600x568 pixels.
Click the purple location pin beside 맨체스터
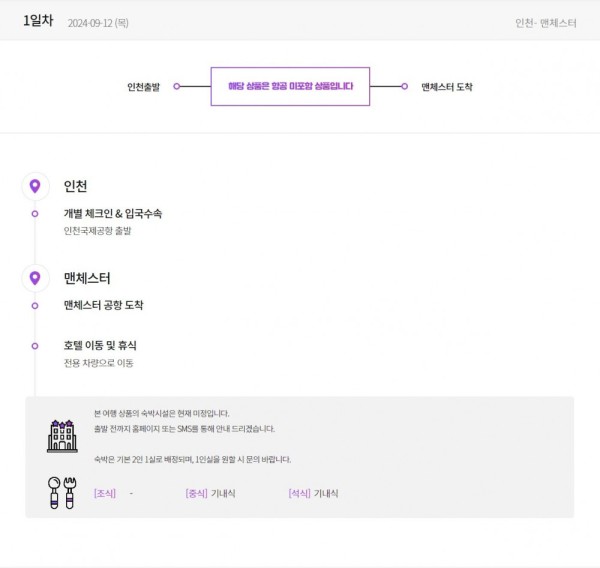[35, 278]
